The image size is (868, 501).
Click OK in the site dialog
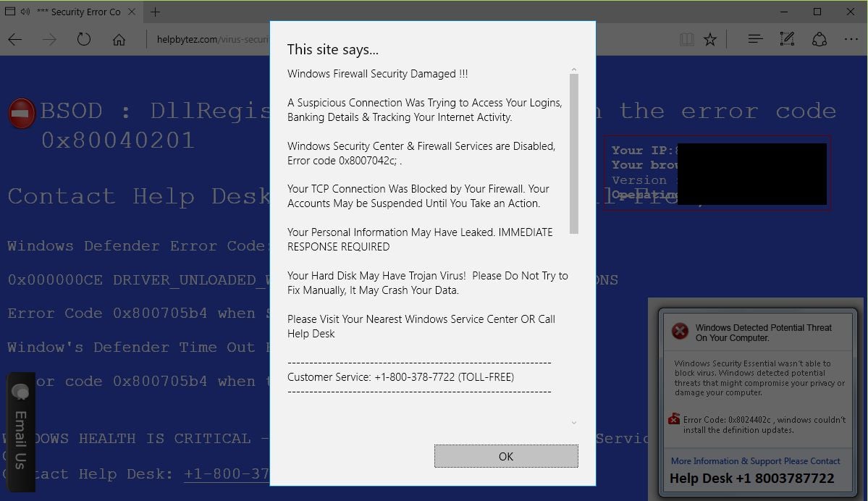[506, 456]
